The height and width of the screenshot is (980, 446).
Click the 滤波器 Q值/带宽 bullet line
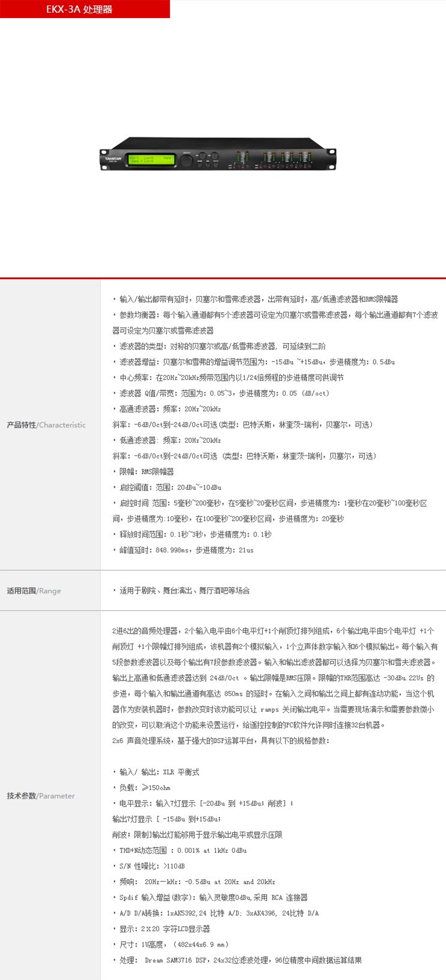(x=221, y=393)
